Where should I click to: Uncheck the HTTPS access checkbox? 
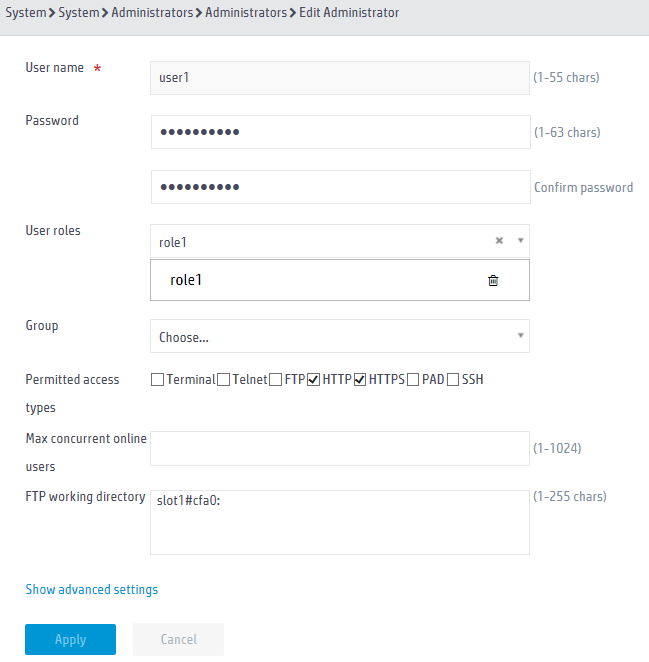tap(360, 380)
